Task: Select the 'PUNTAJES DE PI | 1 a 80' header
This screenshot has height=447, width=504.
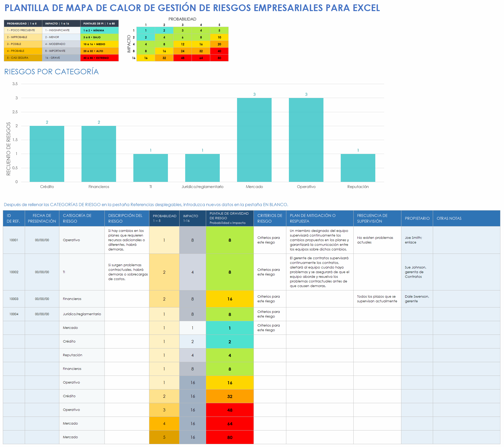Action: pyautogui.click(x=99, y=23)
